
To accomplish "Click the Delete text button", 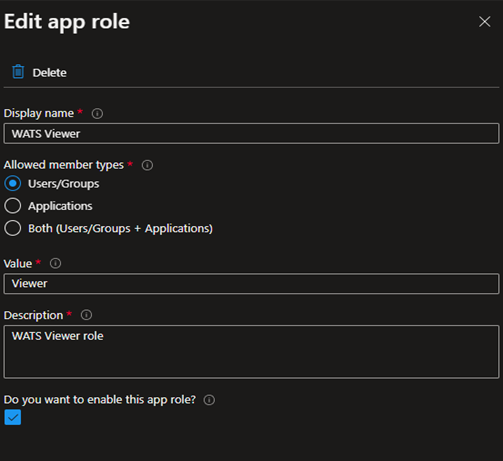I will coord(50,73).
